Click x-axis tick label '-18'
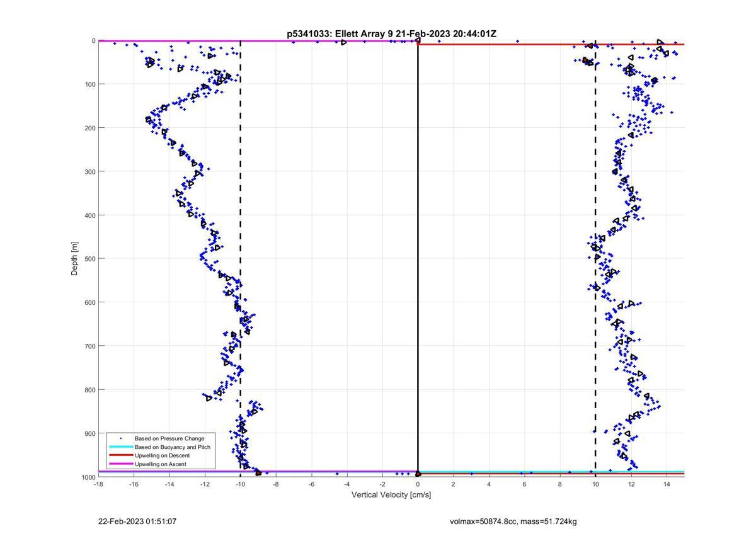The height and width of the screenshot is (536, 756). pyautogui.click(x=98, y=484)
